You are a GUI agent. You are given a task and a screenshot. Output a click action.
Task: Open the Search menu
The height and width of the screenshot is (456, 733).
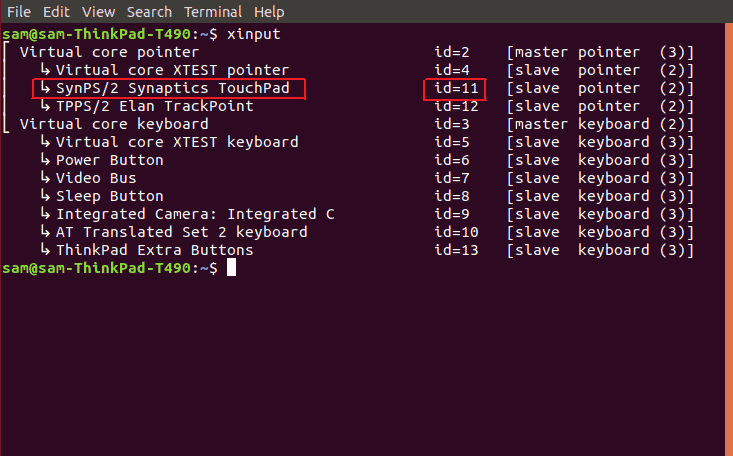click(149, 12)
